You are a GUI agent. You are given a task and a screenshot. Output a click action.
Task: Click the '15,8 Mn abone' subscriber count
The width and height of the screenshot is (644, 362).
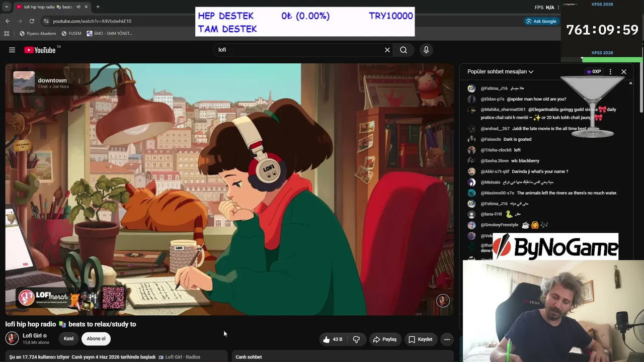(x=36, y=343)
